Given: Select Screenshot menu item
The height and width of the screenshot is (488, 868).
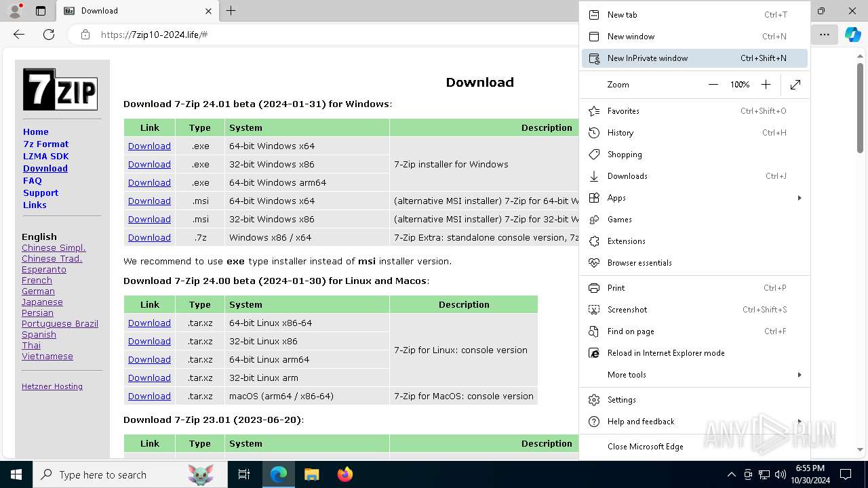Looking at the screenshot, I should click(x=694, y=310).
